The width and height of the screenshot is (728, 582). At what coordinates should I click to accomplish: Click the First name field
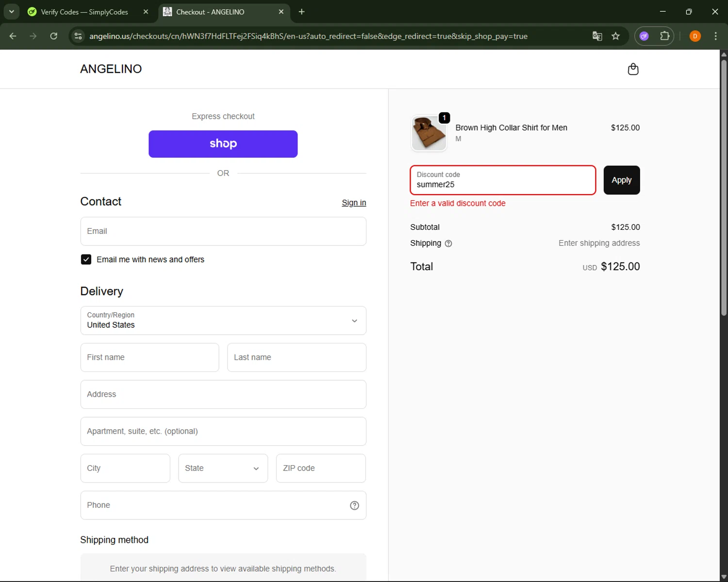coord(149,357)
